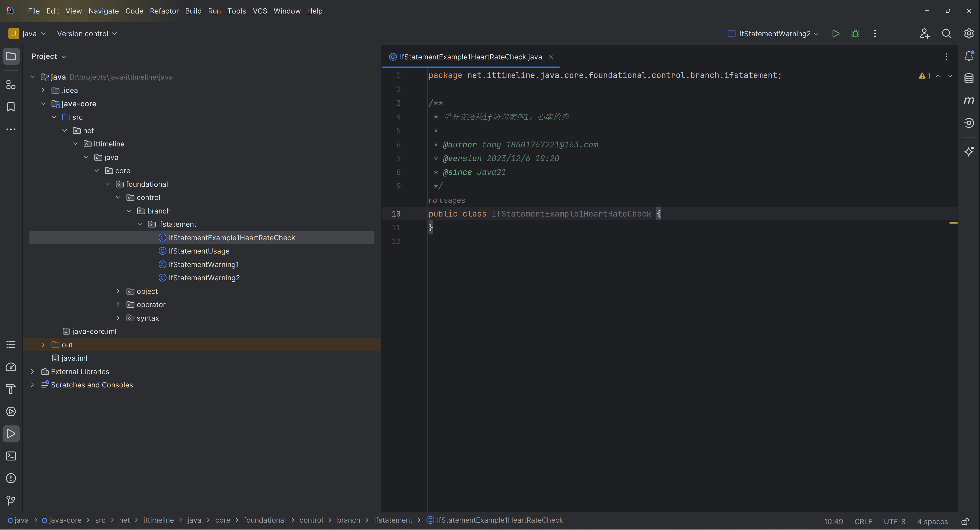This screenshot has width=980, height=530.
Task: Show more tool windows ellipsis
Action: click(x=11, y=129)
